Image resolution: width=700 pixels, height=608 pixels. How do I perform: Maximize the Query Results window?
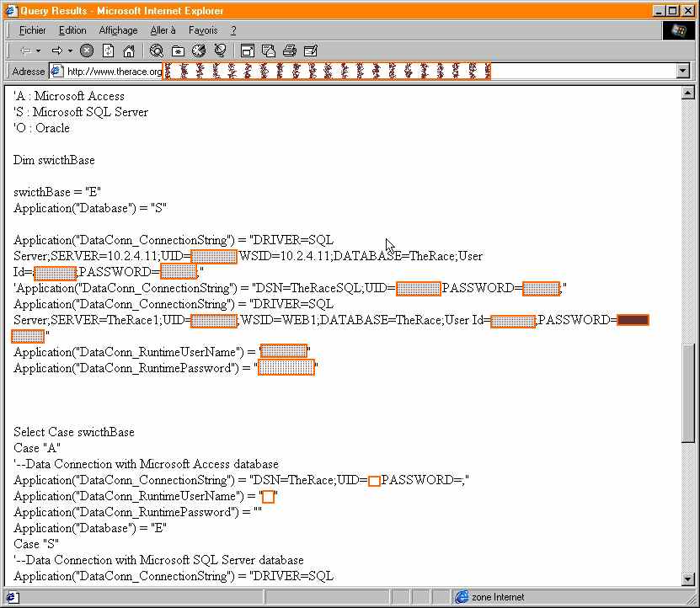(x=673, y=11)
